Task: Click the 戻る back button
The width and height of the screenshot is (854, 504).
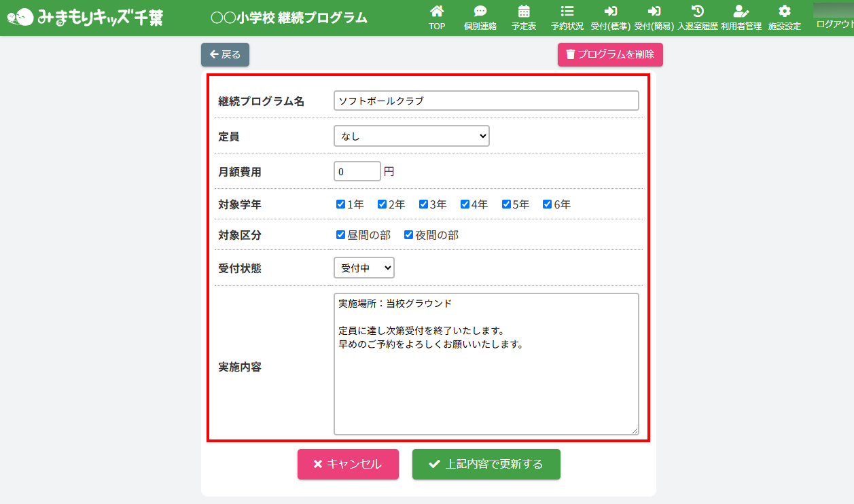Action: (x=225, y=54)
